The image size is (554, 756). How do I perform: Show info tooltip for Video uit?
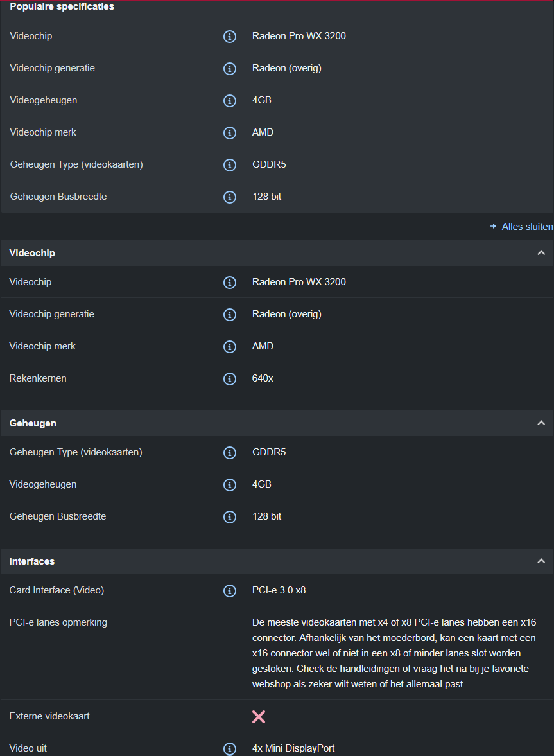[x=230, y=749]
